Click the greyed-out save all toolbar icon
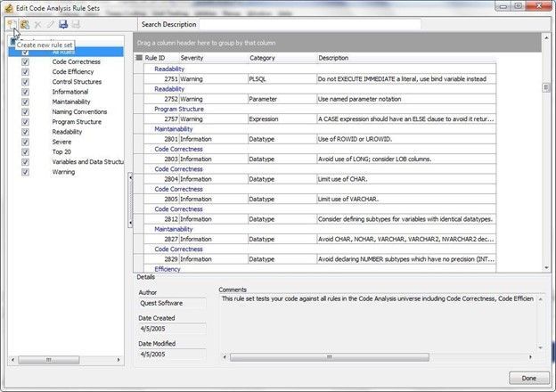This screenshot has width=556, height=392. 76,24
